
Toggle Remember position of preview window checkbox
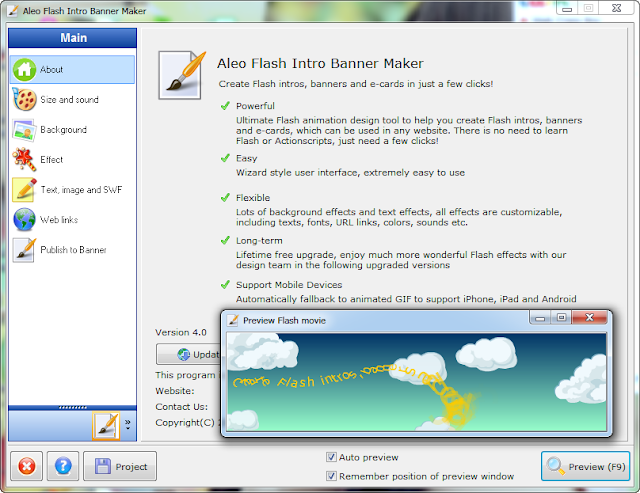coord(331,476)
